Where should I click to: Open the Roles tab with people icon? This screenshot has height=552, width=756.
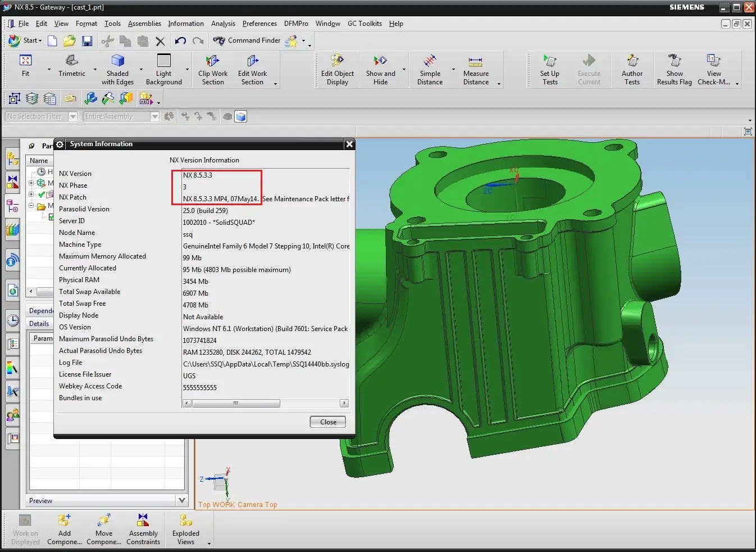tap(12, 415)
